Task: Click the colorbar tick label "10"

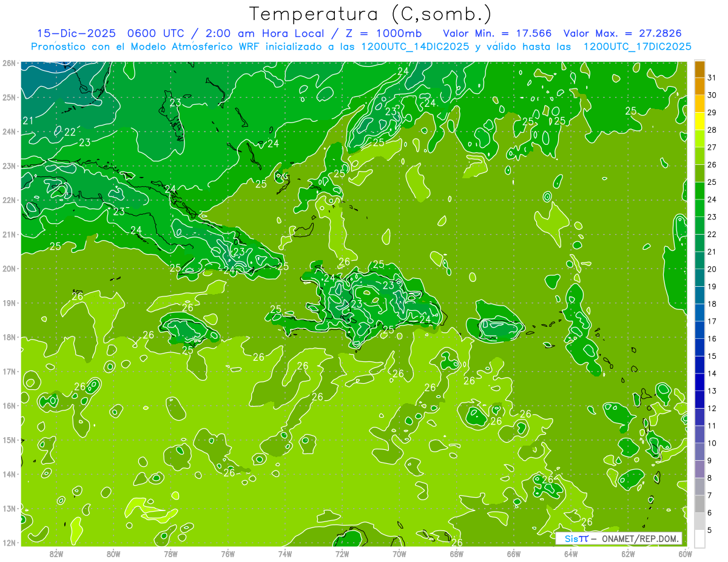Action: (712, 444)
